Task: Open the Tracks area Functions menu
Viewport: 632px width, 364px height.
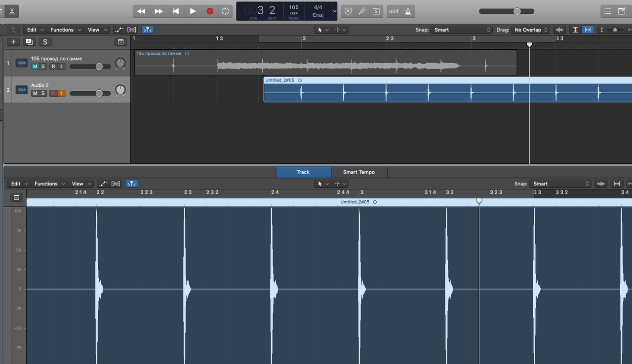Action: click(x=65, y=30)
